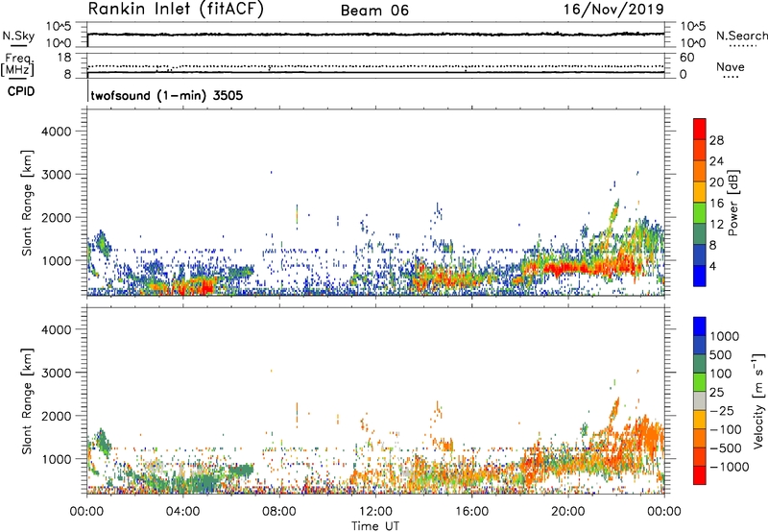Click the '-100' label on velocity color bar

(x=726, y=429)
